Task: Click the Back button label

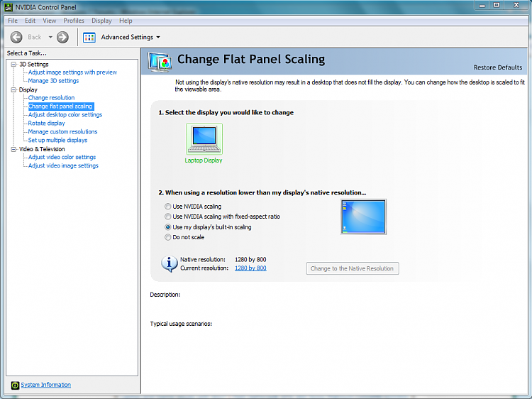Action: [x=34, y=37]
